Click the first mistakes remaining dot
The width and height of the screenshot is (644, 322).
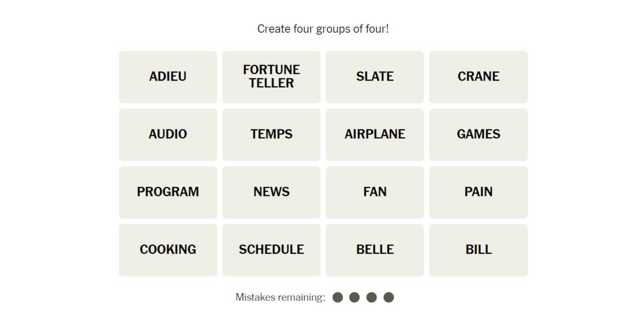[x=338, y=297]
